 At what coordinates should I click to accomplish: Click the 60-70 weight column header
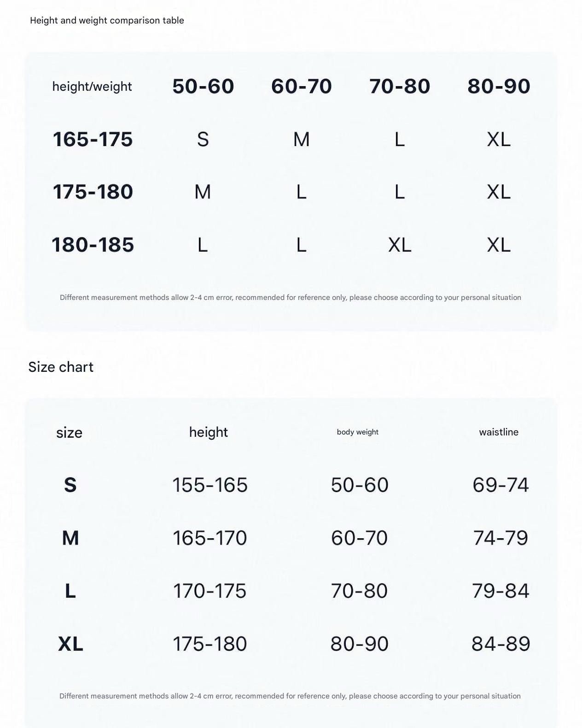pos(302,86)
